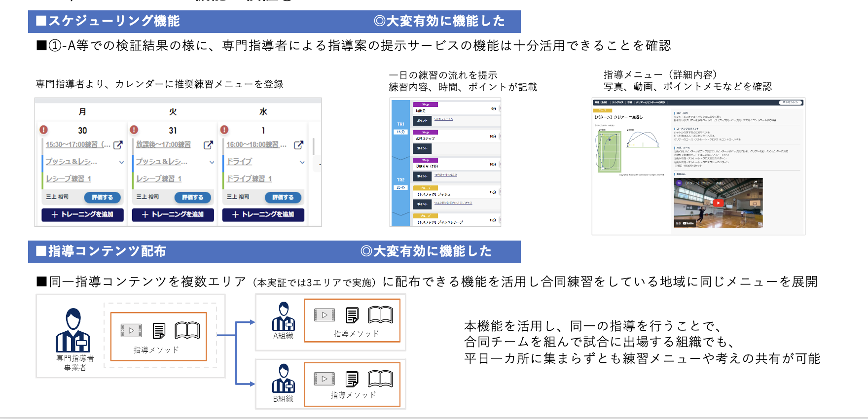Open the プッシュ&レシ… menu link on day 30
This screenshot has width=868, height=419.
coord(72,162)
